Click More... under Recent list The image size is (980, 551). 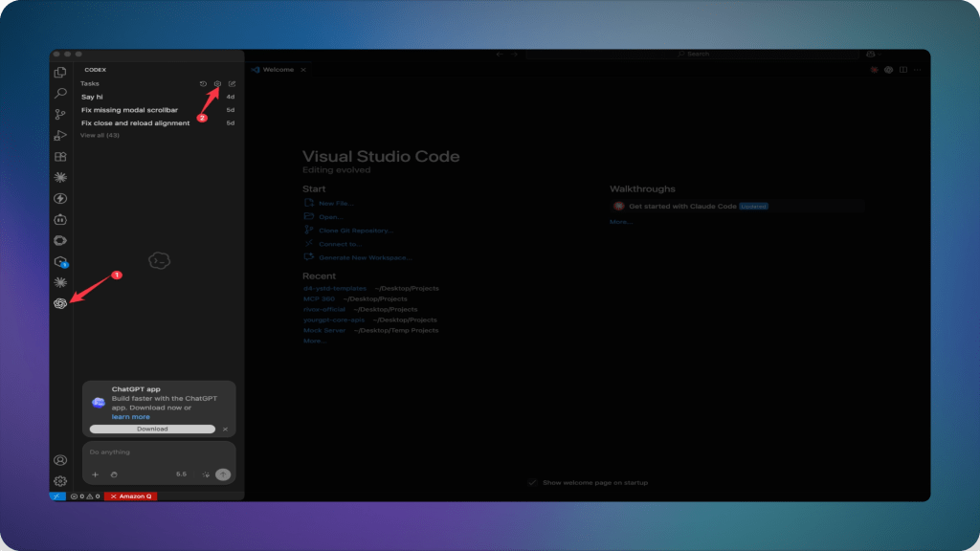[x=314, y=342]
